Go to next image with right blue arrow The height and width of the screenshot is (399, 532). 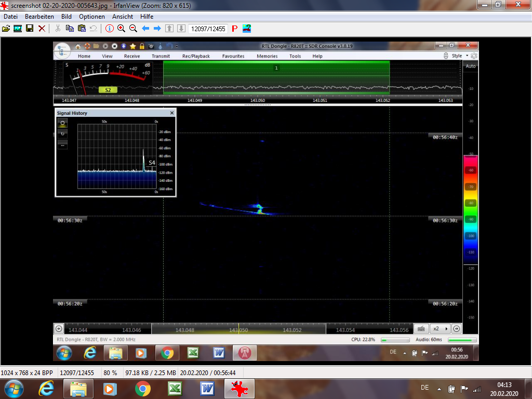(x=157, y=29)
